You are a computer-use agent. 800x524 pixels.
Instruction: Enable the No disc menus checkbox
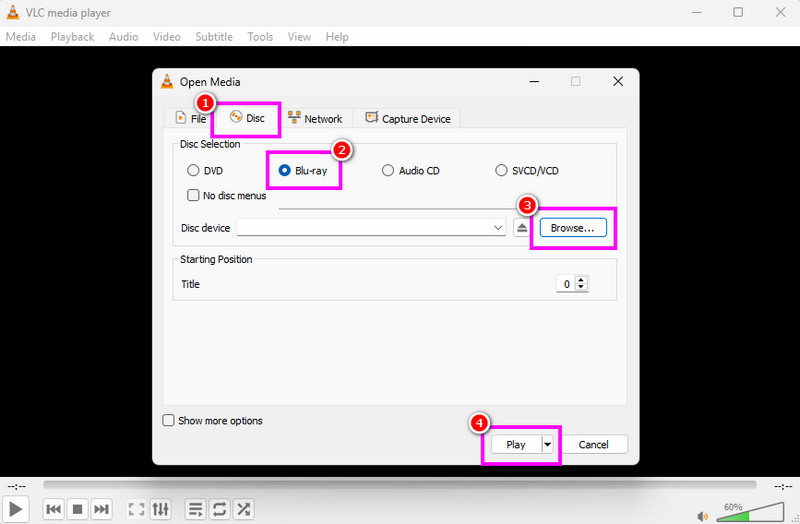[x=194, y=196]
